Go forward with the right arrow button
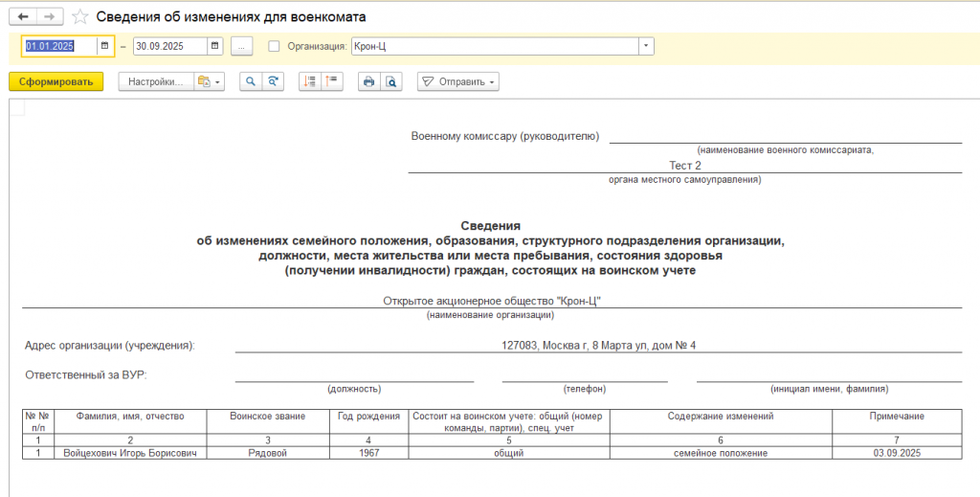Viewport: 980px width, 497px height. click(x=50, y=17)
